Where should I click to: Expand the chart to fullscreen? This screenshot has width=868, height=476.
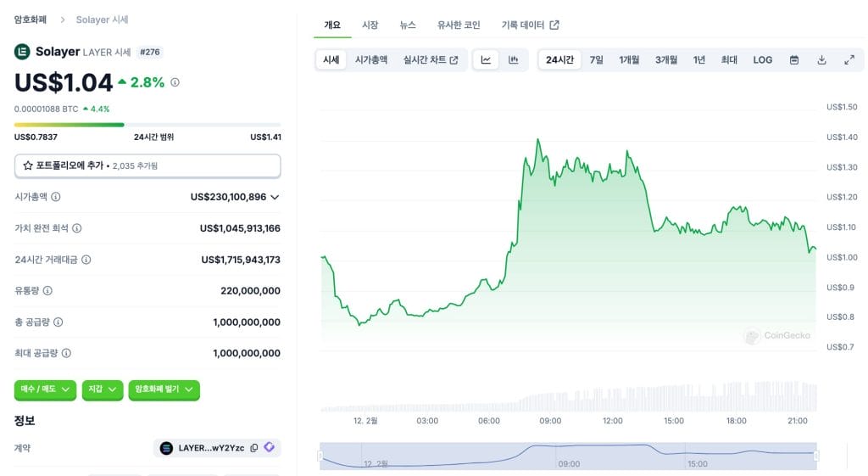[x=849, y=60]
